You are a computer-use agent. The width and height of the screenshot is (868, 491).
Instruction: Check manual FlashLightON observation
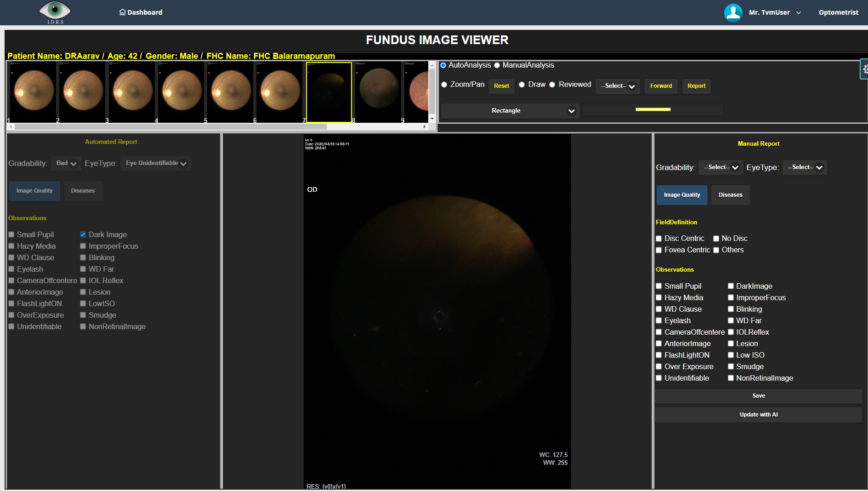point(659,355)
